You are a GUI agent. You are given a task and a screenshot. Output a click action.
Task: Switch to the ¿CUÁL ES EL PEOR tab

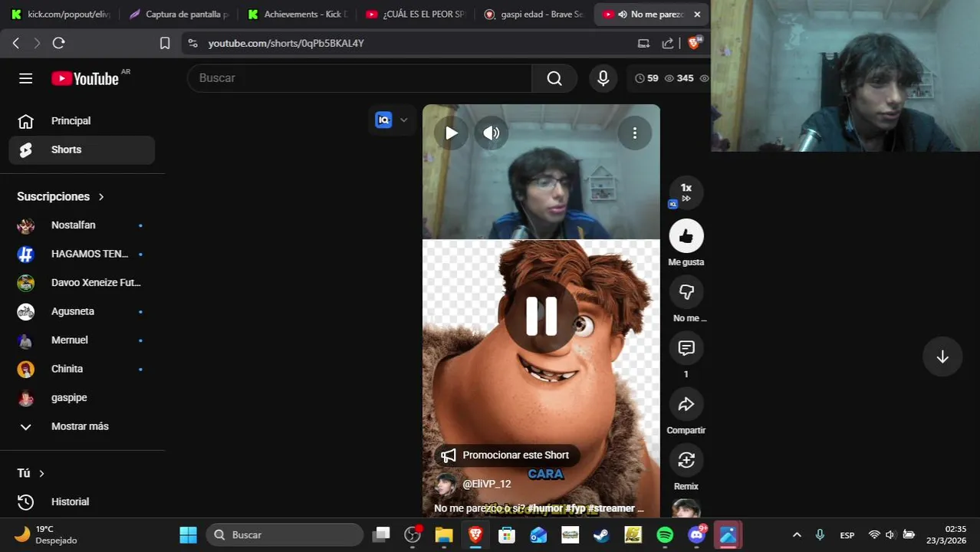pyautogui.click(x=415, y=14)
